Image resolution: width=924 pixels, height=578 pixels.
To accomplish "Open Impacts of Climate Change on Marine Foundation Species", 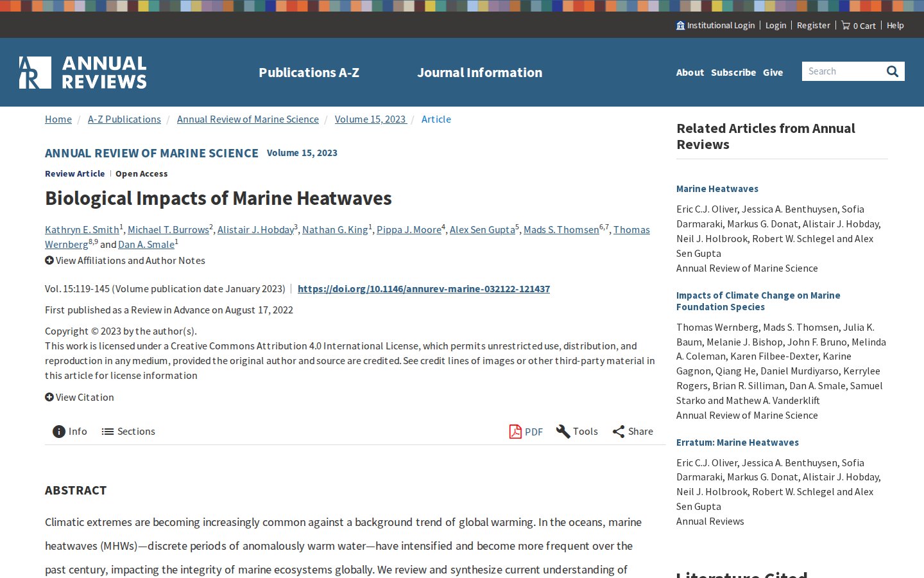I will click(x=758, y=301).
